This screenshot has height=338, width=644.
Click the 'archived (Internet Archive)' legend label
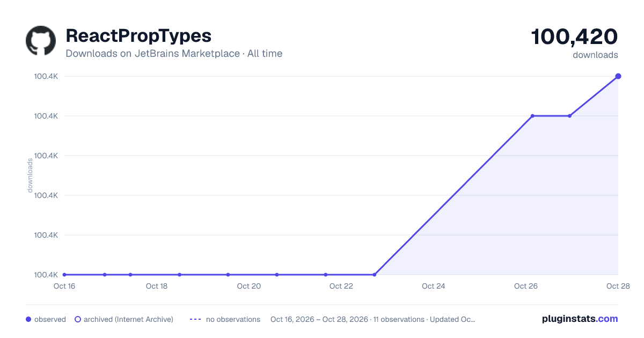point(128,319)
